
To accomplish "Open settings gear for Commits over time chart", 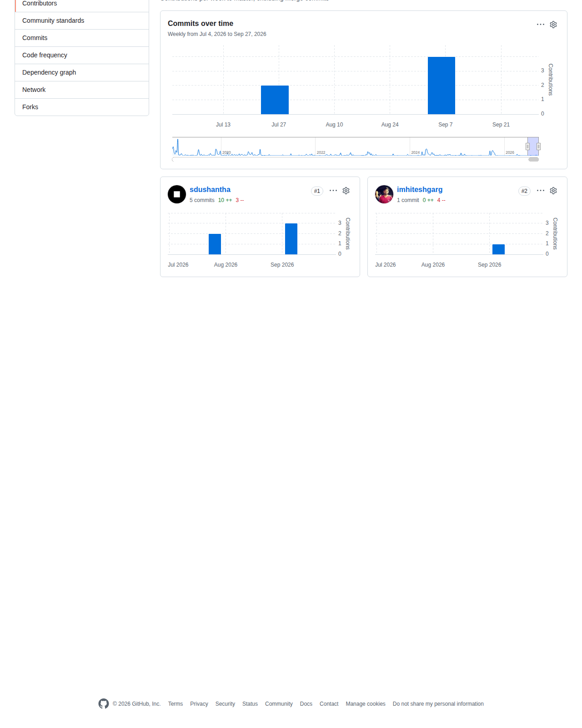I will coord(553,25).
